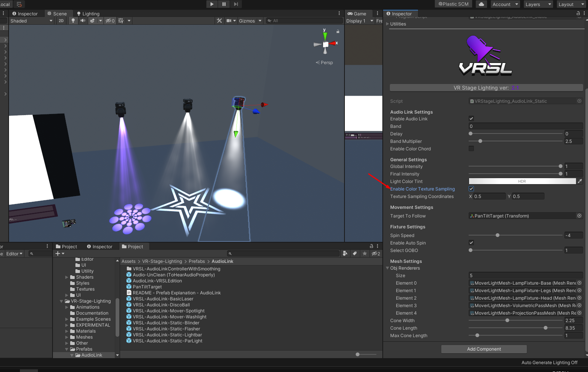Screen dimensions: 588x372
Task: Click Assets in the breadcrumb path
Action: [x=128, y=261]
